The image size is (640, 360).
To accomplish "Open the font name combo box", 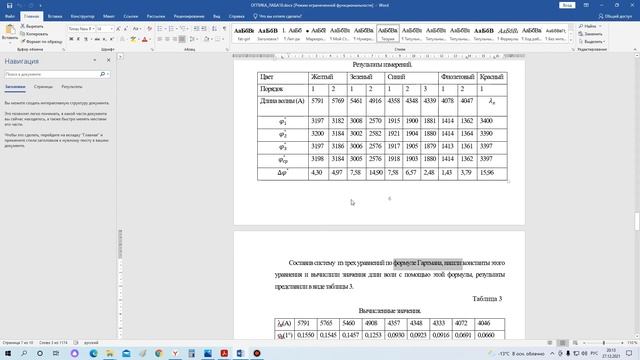I will tap(81, 29).
